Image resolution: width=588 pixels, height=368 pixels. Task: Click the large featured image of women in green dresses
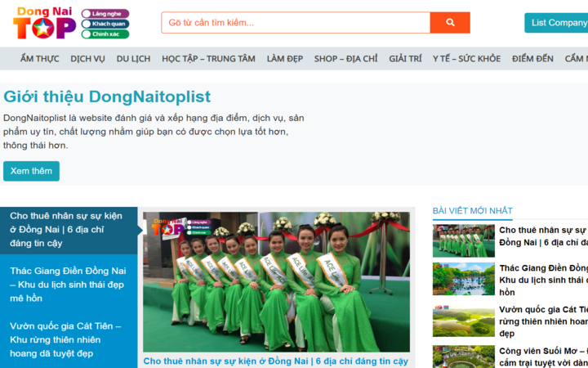coord(276,281)
